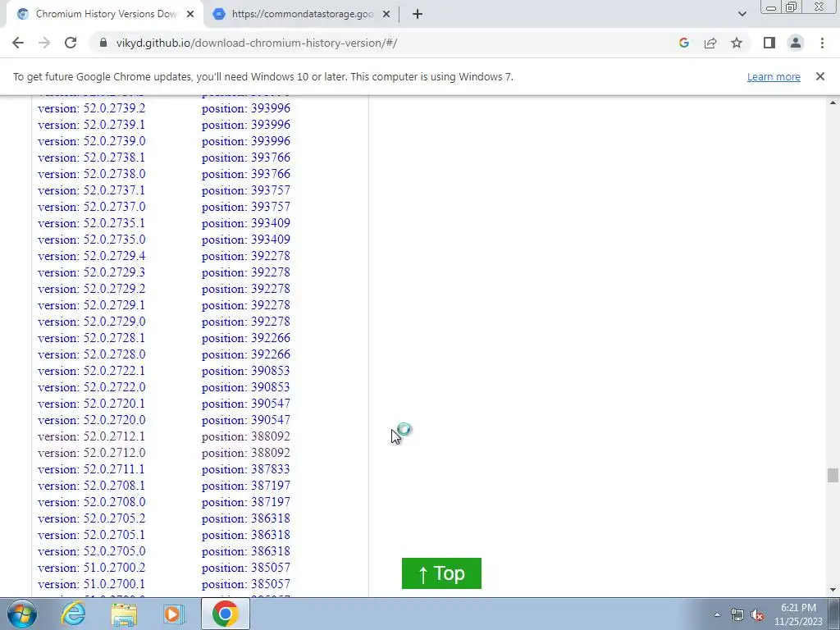Open the Chrome three-dot menu

(x=822, y=43)
